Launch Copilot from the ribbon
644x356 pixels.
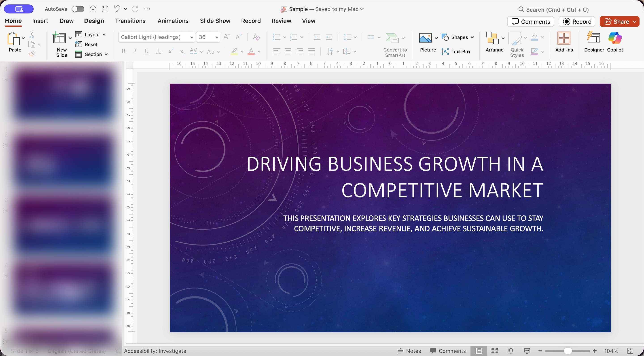[615, 42]
